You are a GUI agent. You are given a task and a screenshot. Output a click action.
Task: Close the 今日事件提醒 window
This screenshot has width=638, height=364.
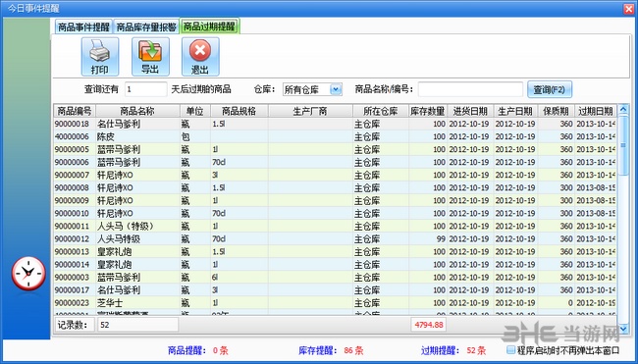[629, 9]
